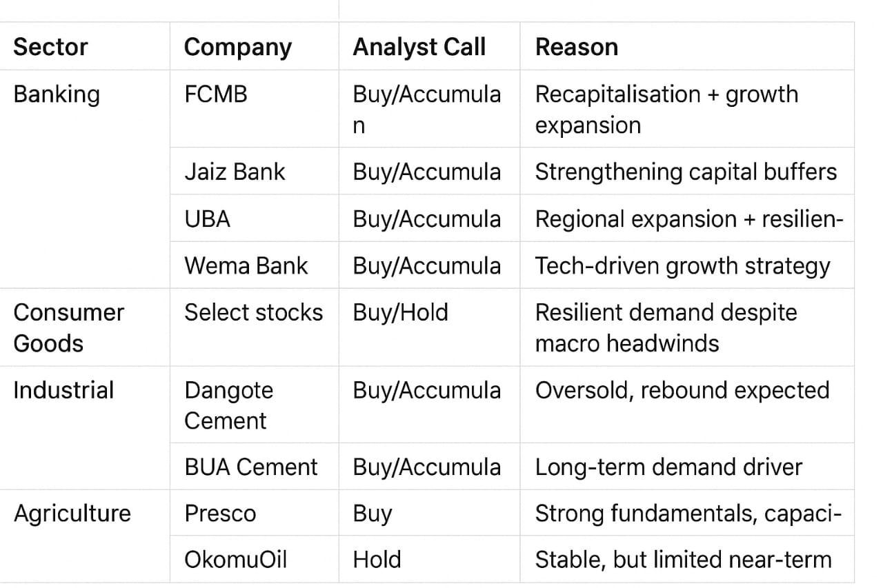This screenshot has width=883, height=588.
Task: Click the Wema Bank cell
Action: (246, 265)
